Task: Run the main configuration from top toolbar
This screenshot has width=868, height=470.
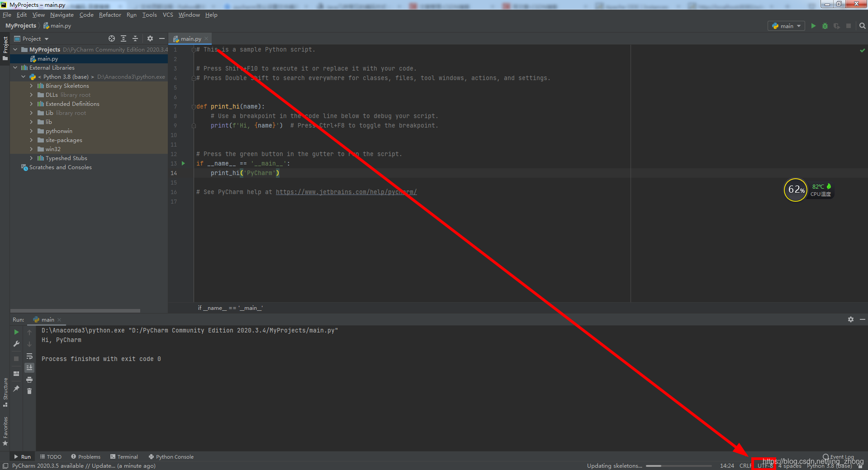Action: click(x=813, y=26)
